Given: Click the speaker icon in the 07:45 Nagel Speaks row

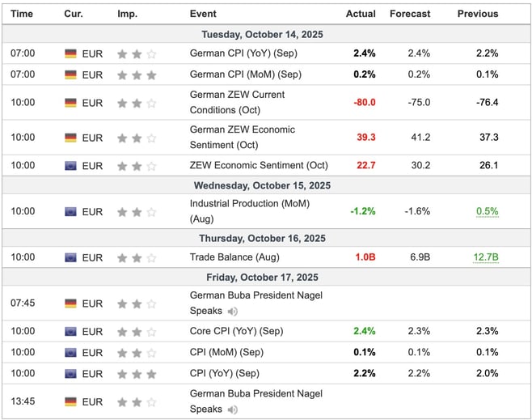Looking at the screenshot, I should coord(233,312).
